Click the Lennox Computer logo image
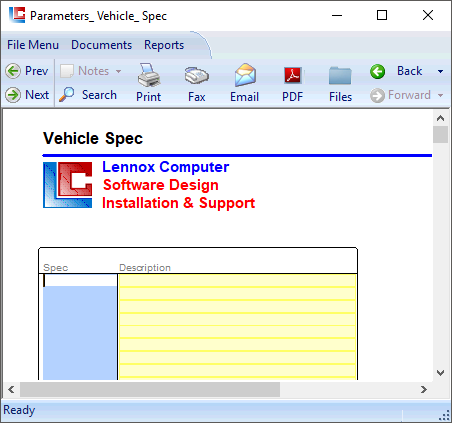This screenshot has height=423, width=452. pos(68,185)
